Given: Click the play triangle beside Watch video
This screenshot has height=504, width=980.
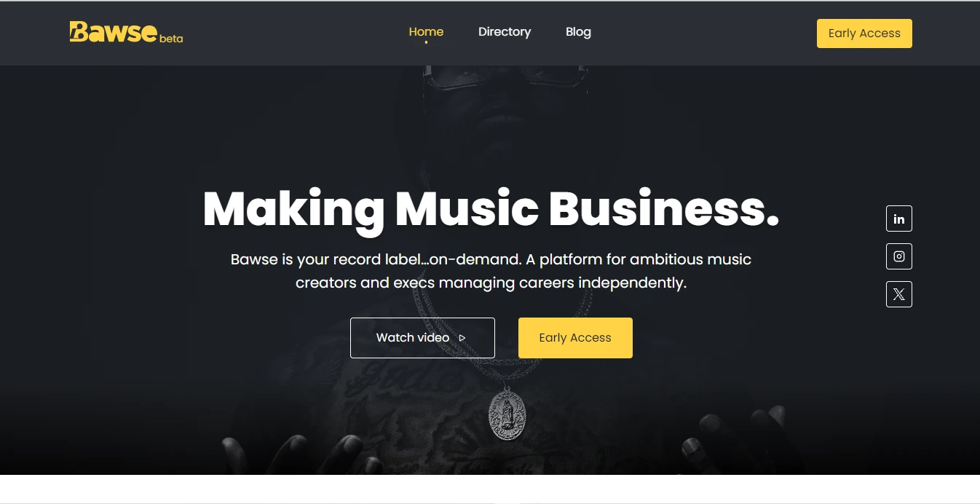Looking at the screenshot, I should [462, 338].
